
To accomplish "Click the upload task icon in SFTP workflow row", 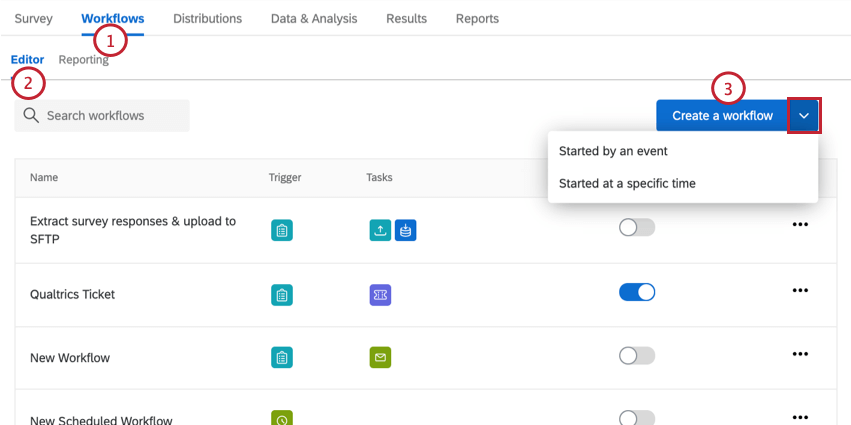I will [x=380, y=231].
